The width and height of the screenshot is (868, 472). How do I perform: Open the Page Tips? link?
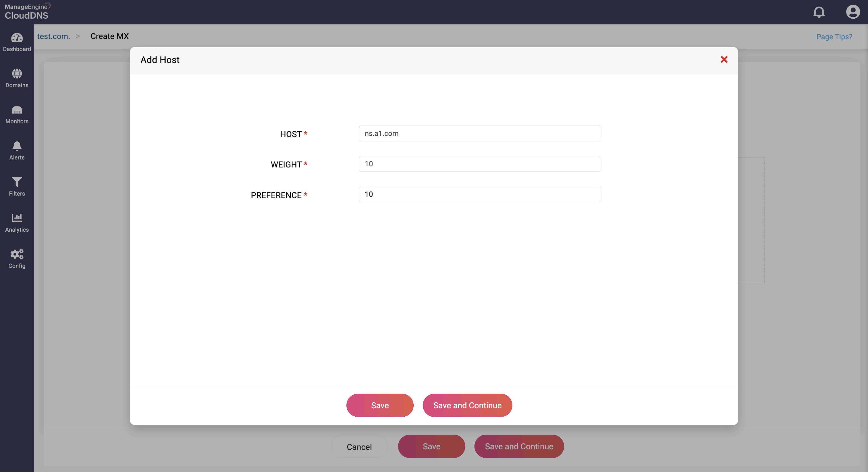coord(834,37)
